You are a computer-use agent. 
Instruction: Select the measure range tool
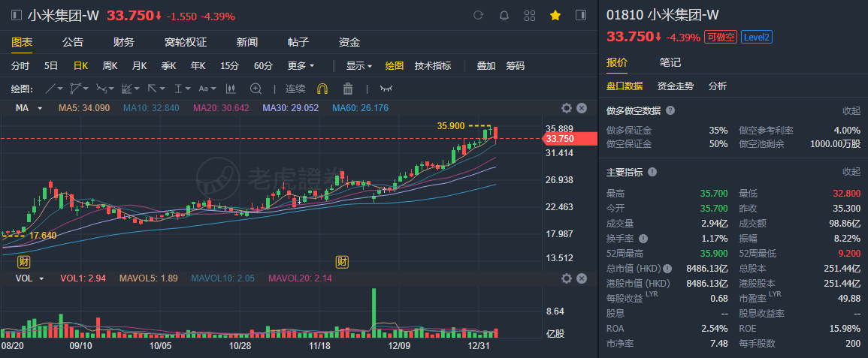[x=178, y=88]
